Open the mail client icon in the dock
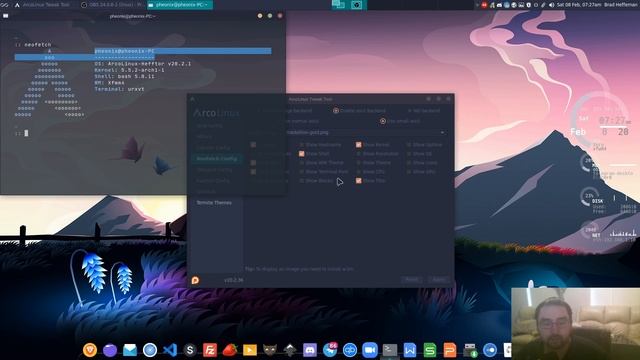Screen dimensions: 640x360 [x=130, y=350]
